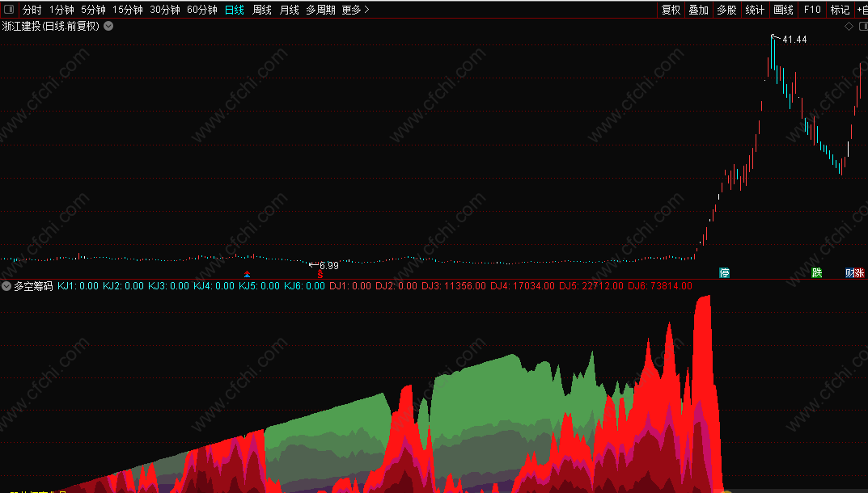Open the 统计 statistics tool
The height and width of the screenshot is (493, 868).
755,10
